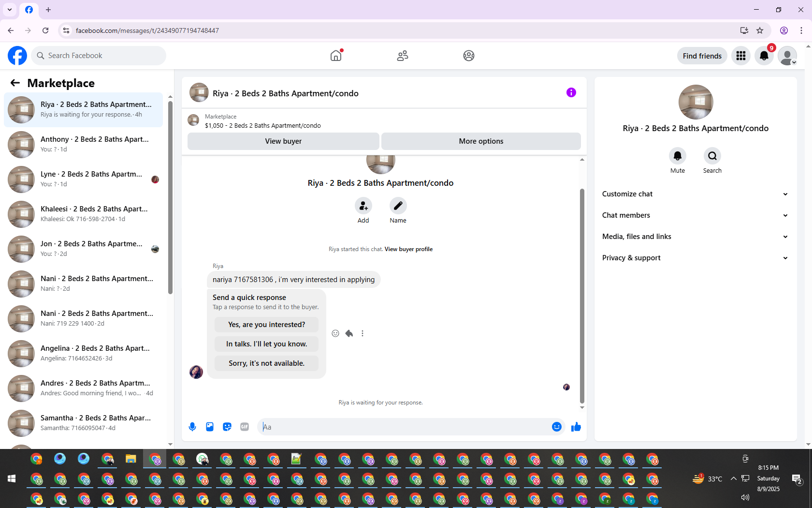Click the Find friends button
This screenshot has width=812, height=508.
coord(702,56)
